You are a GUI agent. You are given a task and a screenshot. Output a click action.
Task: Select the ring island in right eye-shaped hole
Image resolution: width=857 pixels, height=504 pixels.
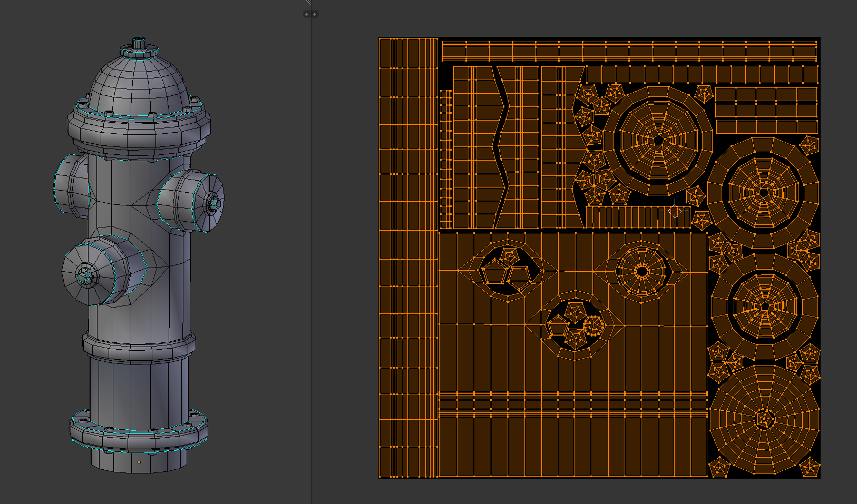(641, 272)
